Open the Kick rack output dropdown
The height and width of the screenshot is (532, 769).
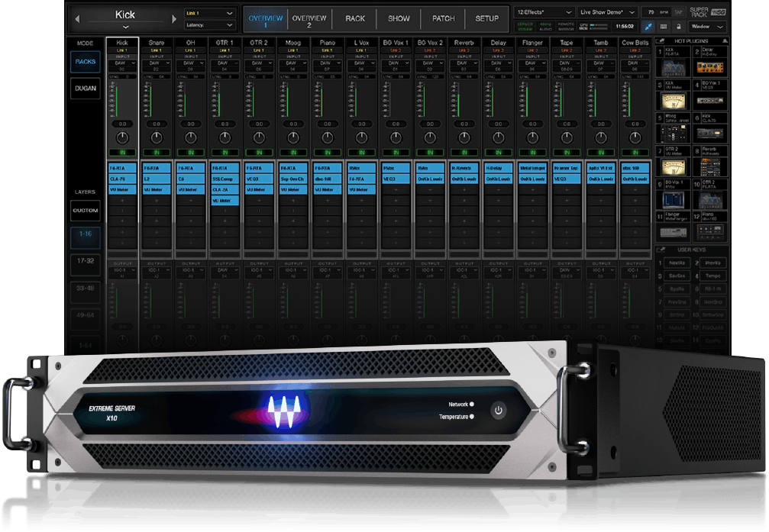tap(122, 270)
